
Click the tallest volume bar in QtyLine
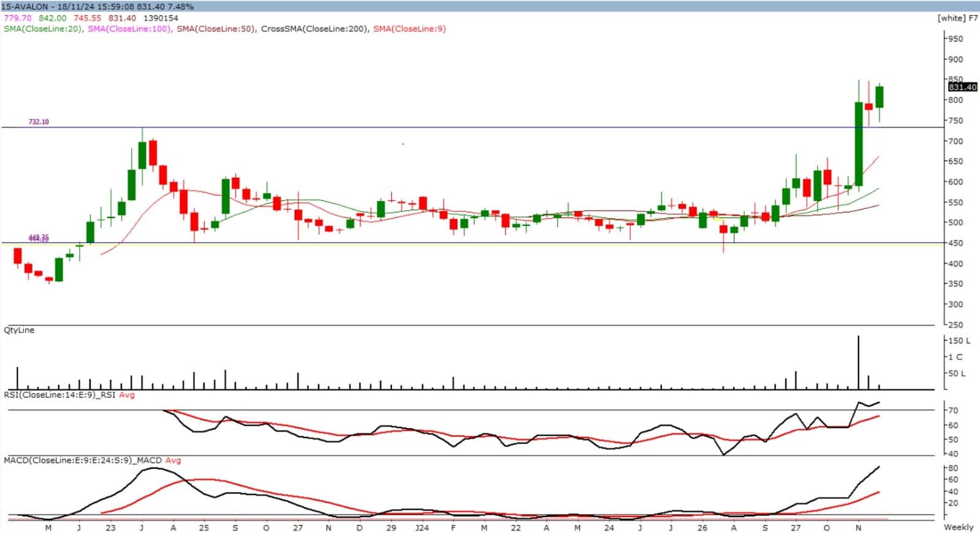[x=859, y=363]
